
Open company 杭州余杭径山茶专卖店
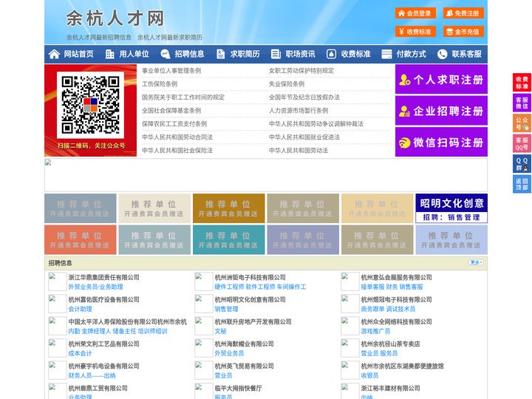(390, 344)
